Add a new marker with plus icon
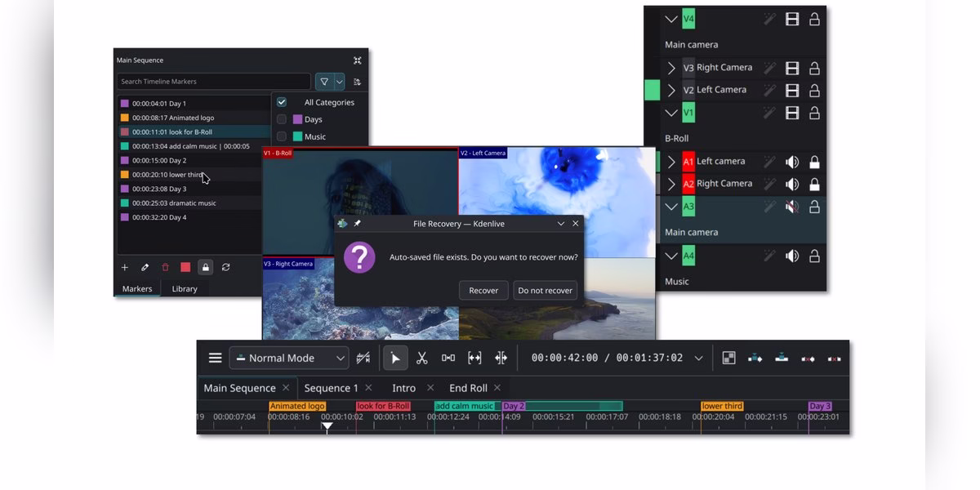The height and width of the screenshot is (490, 980). (125, 267)
